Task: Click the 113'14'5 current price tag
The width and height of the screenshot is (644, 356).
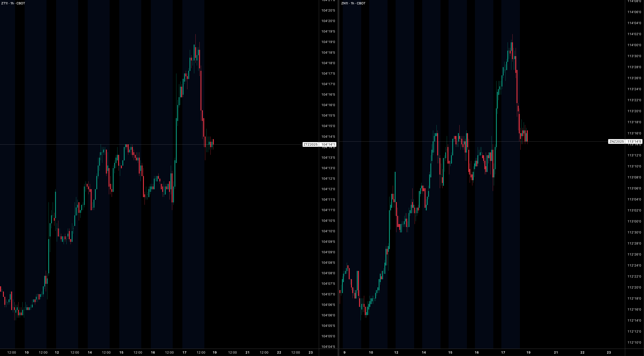Action: point(634,142)
